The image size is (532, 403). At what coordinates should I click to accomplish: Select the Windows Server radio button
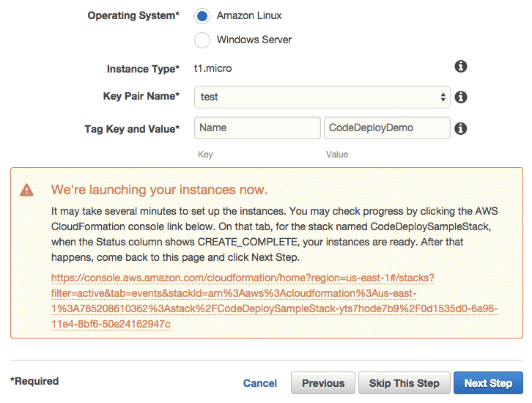click(202, 40)
